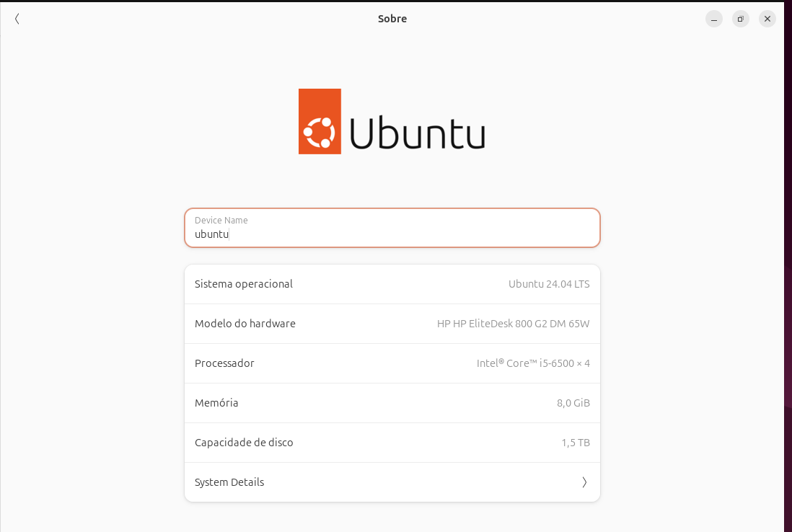Click the Intel Core i5-6500 × 4 value
The height and width of the screenshot is (532, 792).
click(533, 363)
